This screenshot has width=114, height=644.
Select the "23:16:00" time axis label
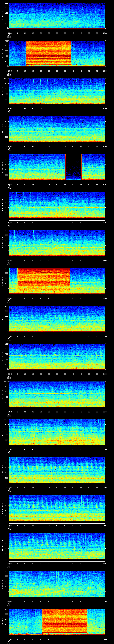pyautogui.click(x=9, y=109)
